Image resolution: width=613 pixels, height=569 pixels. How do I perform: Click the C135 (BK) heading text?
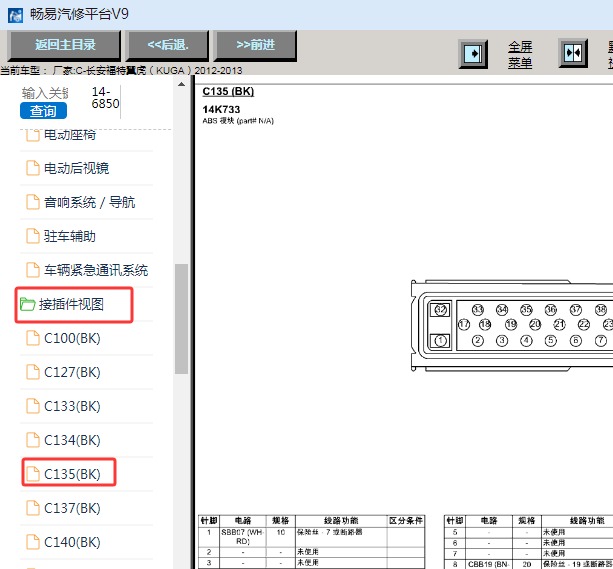pos(228,92)
